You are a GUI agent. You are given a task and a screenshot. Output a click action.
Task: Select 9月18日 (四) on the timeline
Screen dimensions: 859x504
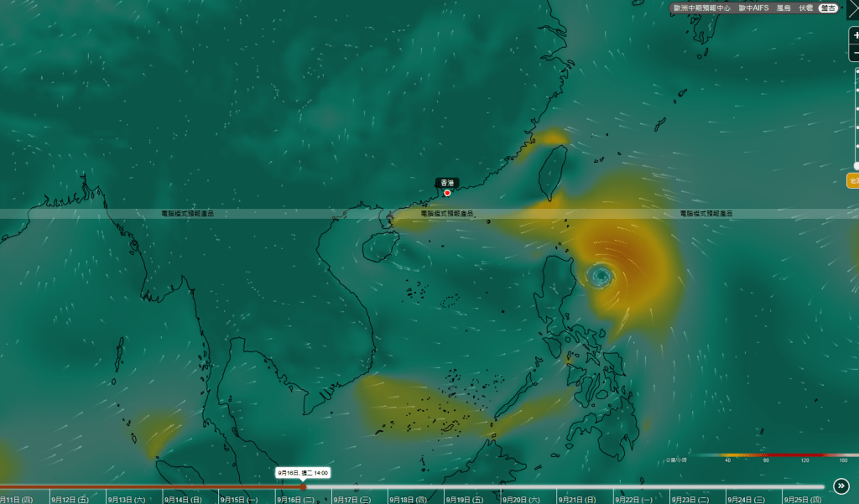pyautogui.click(x=409, y=499)
